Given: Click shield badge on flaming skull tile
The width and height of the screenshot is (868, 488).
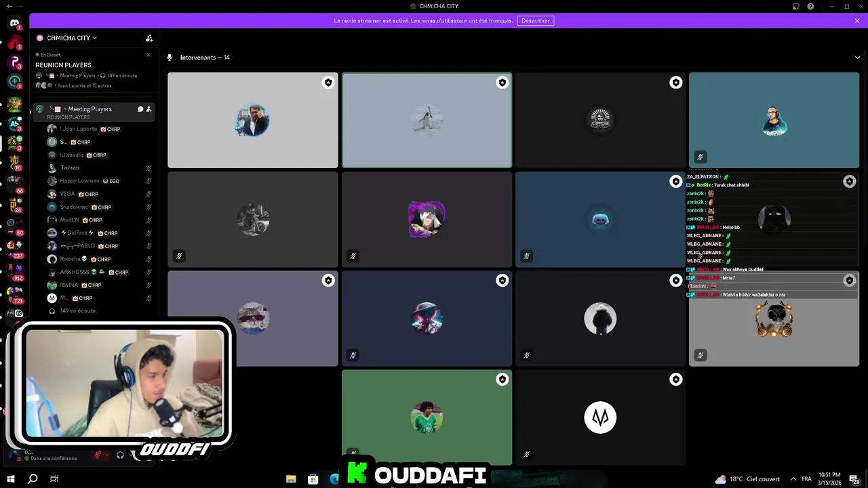Looking at the screenshot, I should point(849,281).
